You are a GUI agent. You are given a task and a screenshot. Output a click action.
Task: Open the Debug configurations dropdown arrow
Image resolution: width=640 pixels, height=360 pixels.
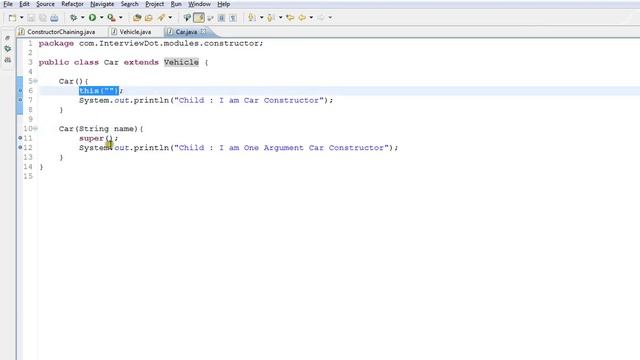(x=82, y=18)
